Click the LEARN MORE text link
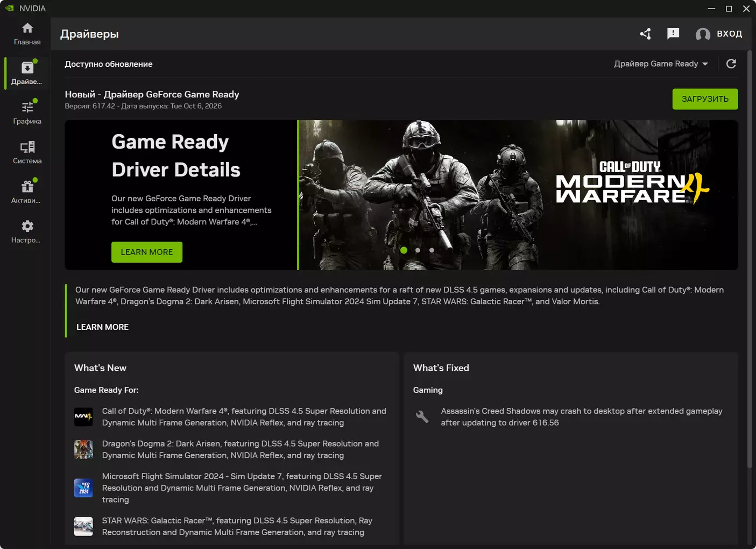The image size is (756, 549). pyautogui.click(x=102, y=327)
